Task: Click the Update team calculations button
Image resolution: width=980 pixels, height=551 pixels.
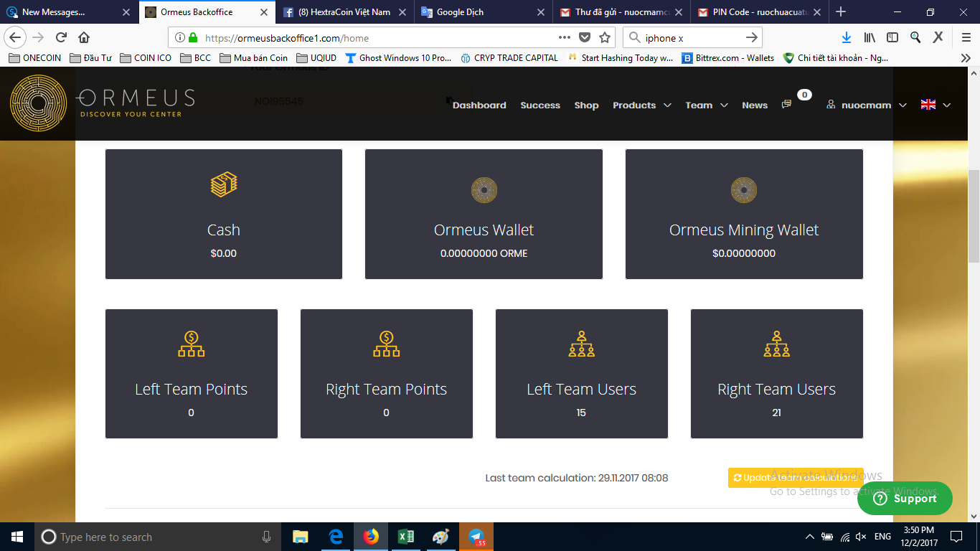Action: (x=796, y=478)
